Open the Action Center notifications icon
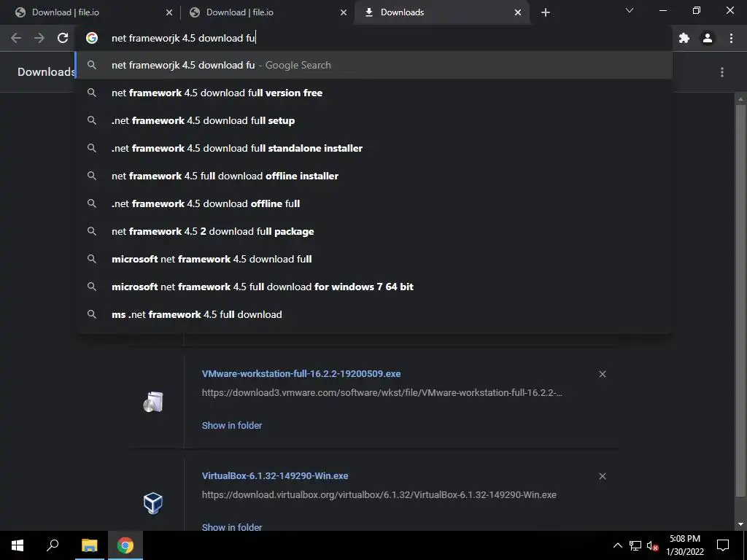 (x=723, y=545)
